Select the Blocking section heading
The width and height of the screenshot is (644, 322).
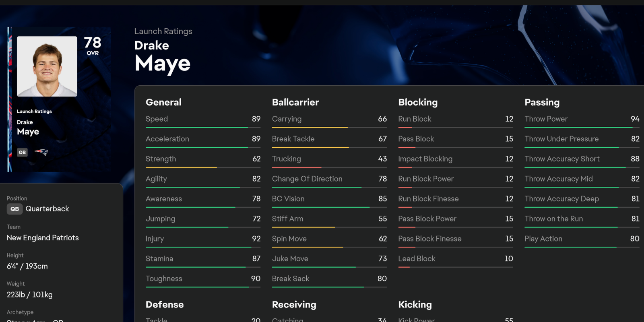(418, 102)
